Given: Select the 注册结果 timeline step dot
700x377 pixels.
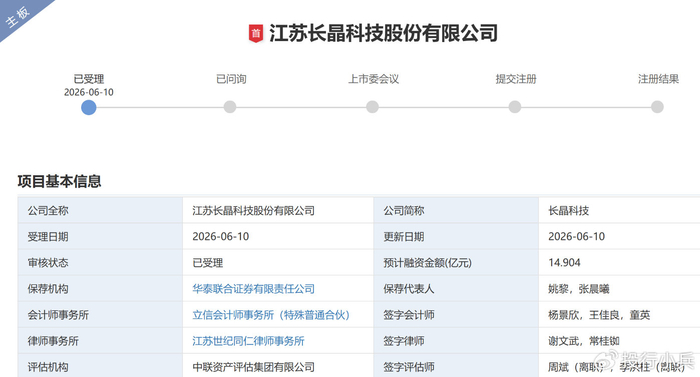Looking at the screenshot, I should [657, 107].
